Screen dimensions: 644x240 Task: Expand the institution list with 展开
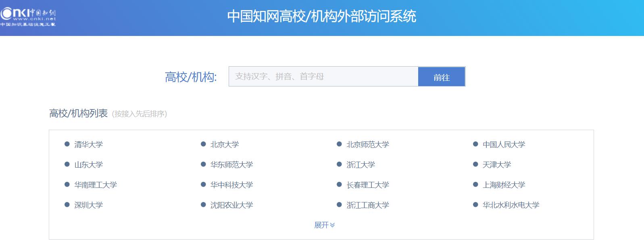[325, 225]
